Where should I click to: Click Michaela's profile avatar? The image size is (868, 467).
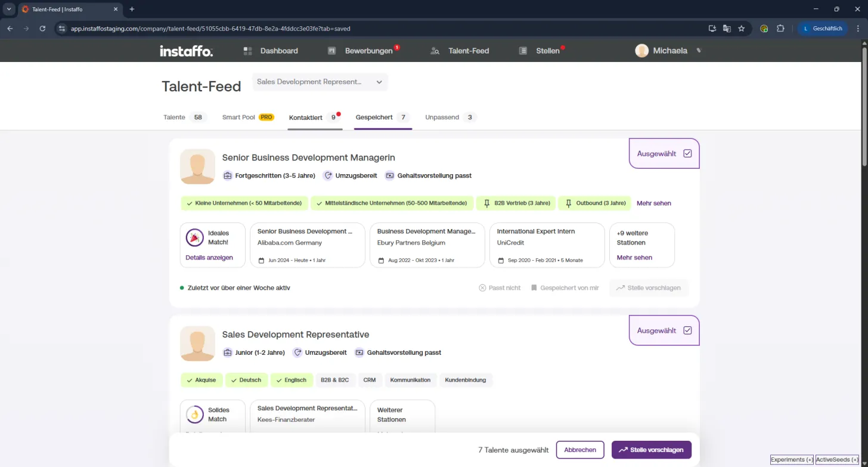coord(641,51)
